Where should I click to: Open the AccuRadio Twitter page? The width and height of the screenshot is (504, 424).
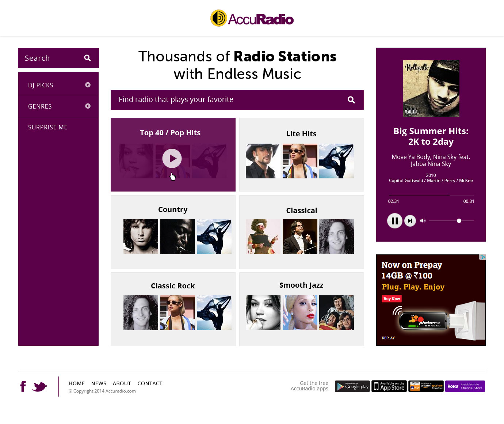39,386
